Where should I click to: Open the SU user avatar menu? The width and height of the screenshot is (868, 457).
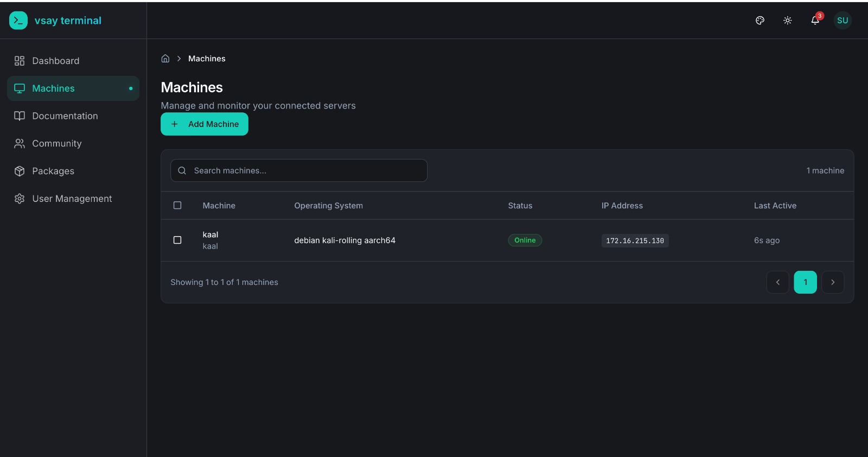pyautogui.click(x=843, y=21)
